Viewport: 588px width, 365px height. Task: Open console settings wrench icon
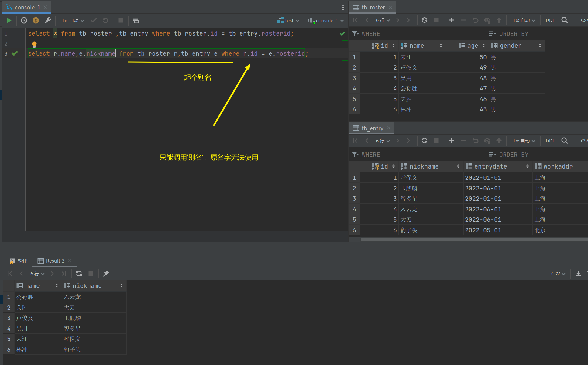coord(48,20)
